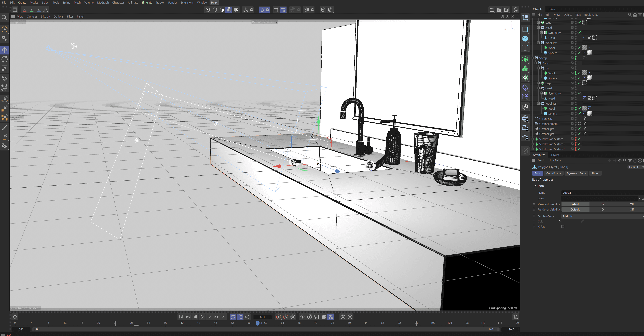Switch to the Takes tab
Image resolution: width=644 pixels, height=336 pixels.
(x=552, y=9)
